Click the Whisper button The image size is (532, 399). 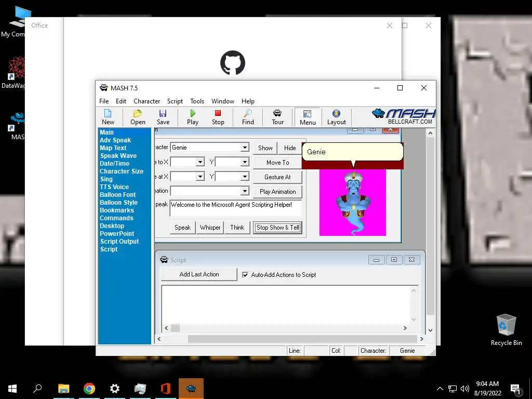pyautogui.click(x=210, y=228)
